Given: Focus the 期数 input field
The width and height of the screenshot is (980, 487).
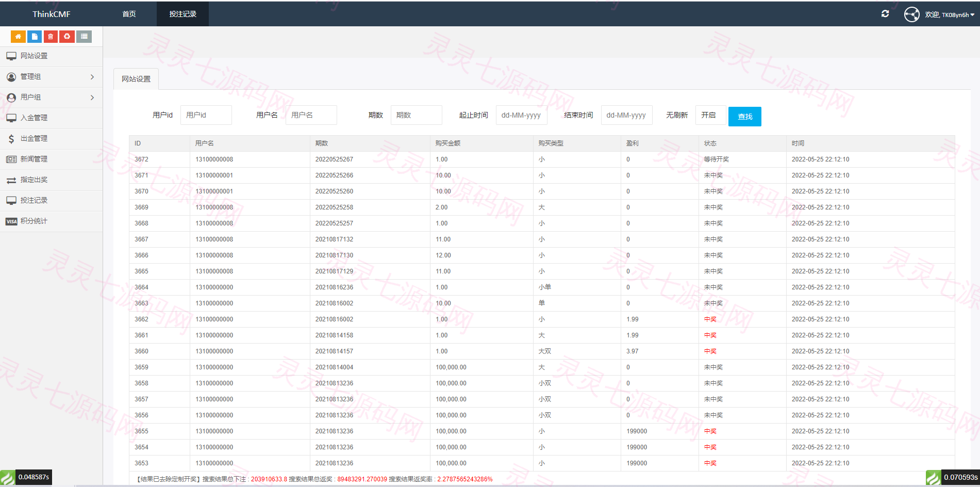Looking at the screenshot, I should coord(417,115).
